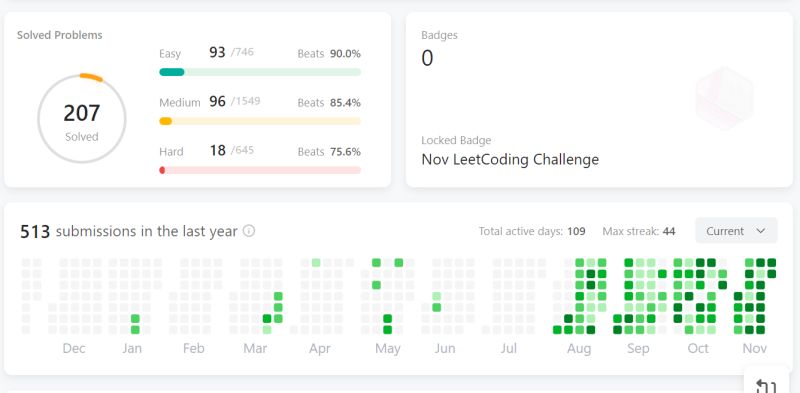
Task: Click the info icon beside submissions count
Action: coord(248,231)
